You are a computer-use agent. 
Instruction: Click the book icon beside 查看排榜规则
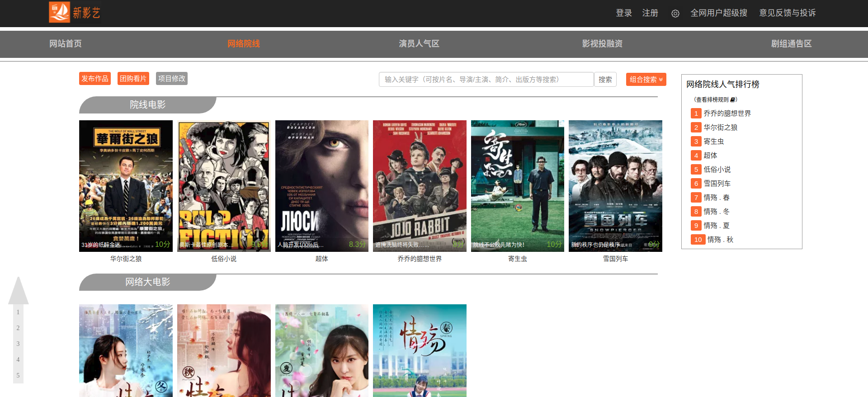733,99
